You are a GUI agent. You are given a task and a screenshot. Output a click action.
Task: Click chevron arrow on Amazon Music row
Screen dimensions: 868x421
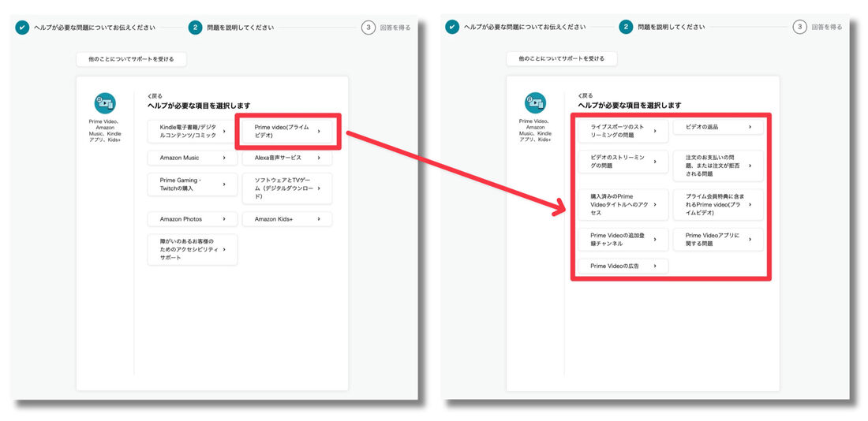point(224,158)
